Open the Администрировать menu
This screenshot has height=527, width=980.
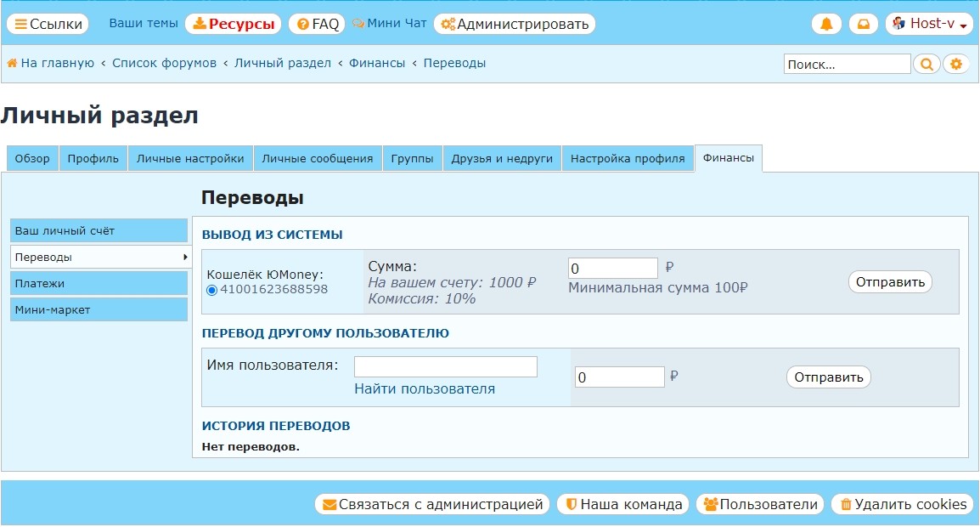[515, 24]
